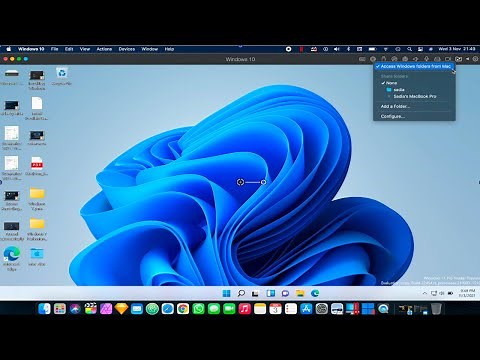This screenshot has width=480, height=360.
Task: Open Calendar in the Dock
Action: click(x=275, y=309)
